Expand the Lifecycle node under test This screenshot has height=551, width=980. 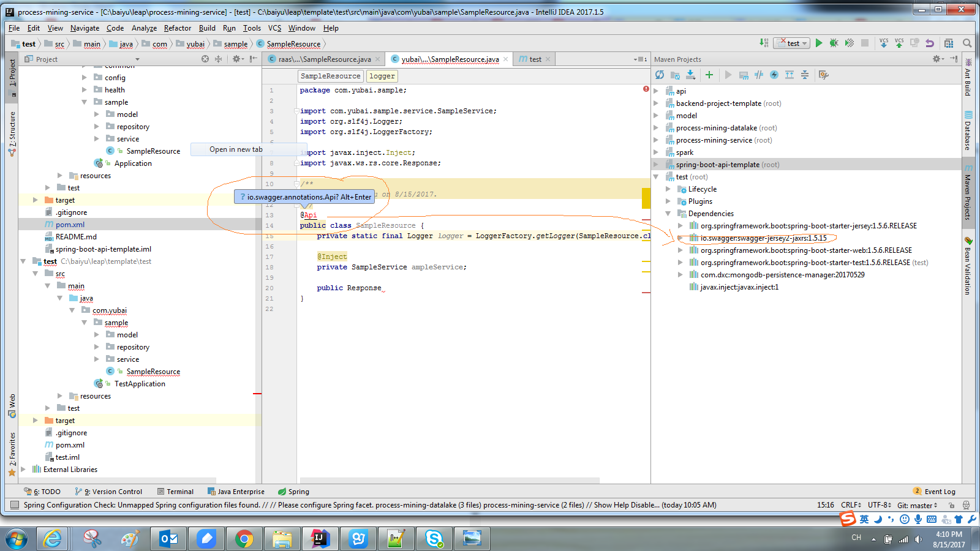(x=668, y=189)
